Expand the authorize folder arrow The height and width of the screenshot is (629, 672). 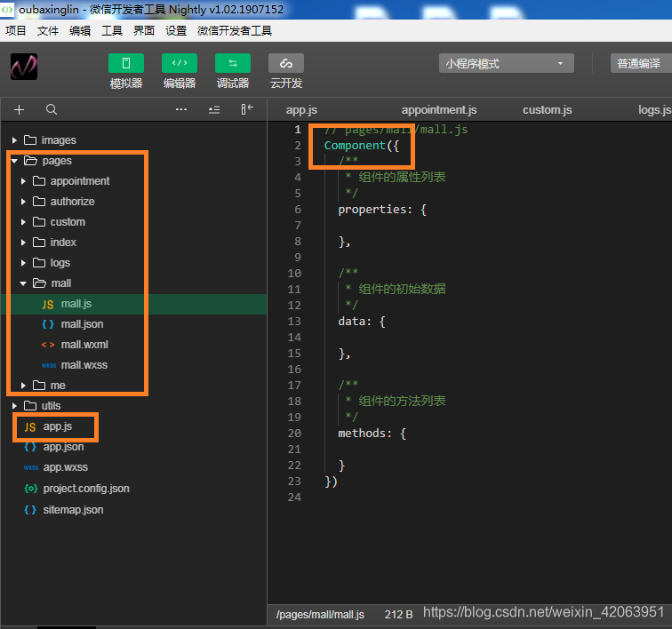23,202
